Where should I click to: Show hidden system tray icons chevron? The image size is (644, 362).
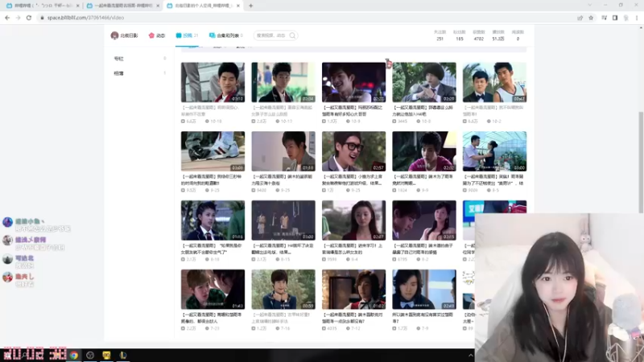(471, 356)
